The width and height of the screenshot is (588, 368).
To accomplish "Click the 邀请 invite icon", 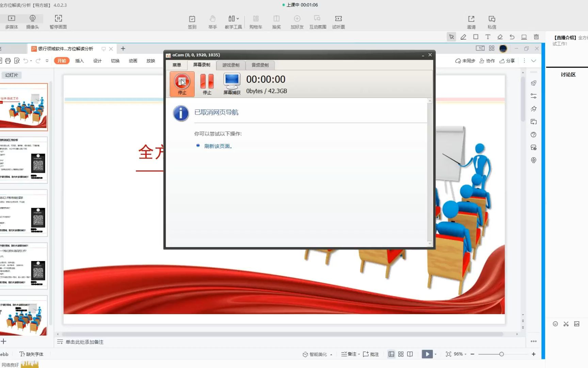I will tap(471, 22).
